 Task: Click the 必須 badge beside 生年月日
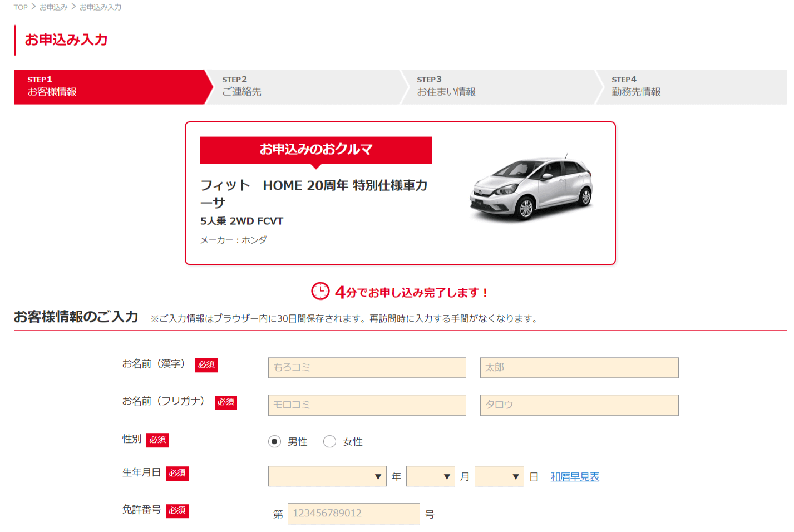177,474
